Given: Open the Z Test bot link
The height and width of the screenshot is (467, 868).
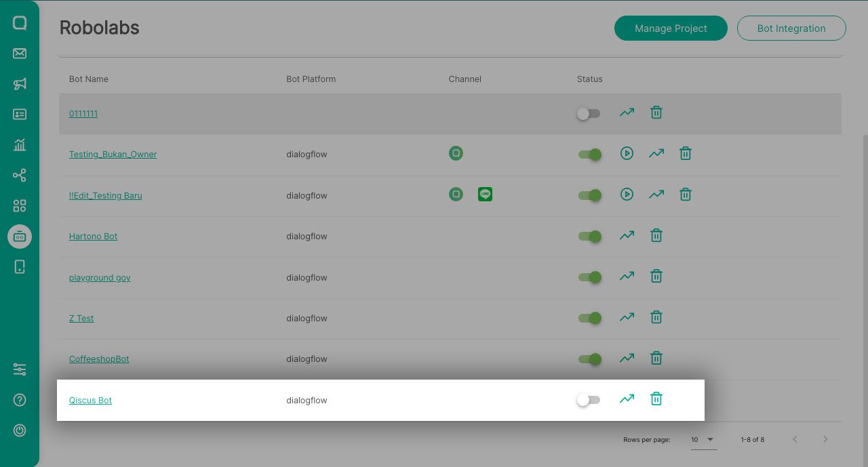Looking at the screenshot, I should 81,319.
